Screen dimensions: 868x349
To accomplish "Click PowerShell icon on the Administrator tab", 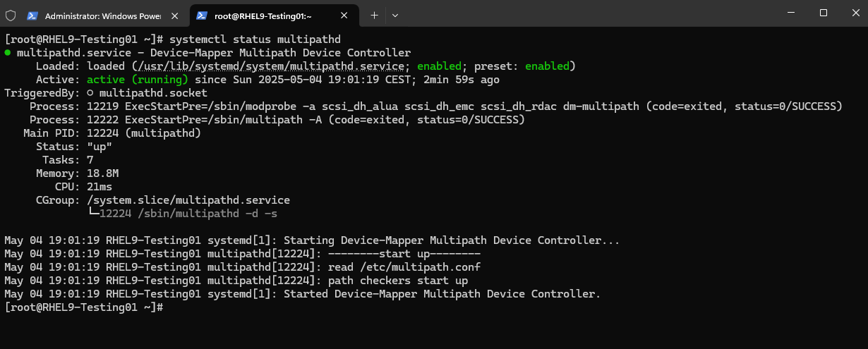I will [32, 15].
